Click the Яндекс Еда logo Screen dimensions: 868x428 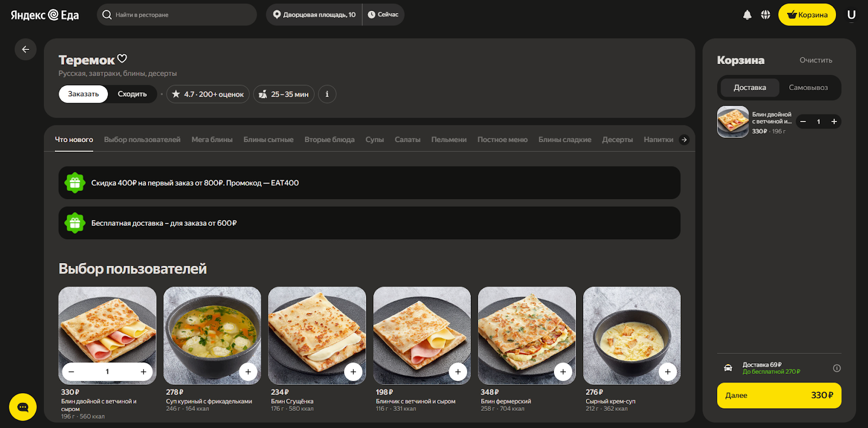click(x=45, y=15)
